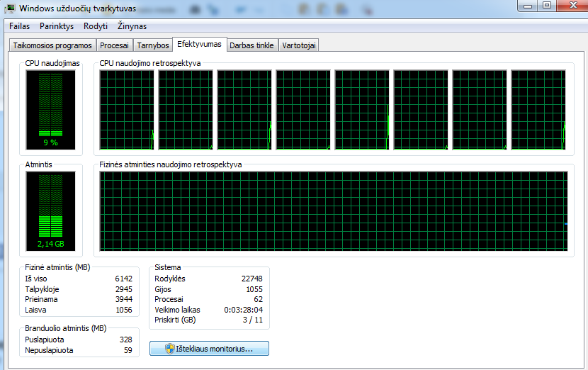The image size is (588, 370).
Task: Click the Veikimo laikas value 0:03:28:04
Action: [244, 310]
